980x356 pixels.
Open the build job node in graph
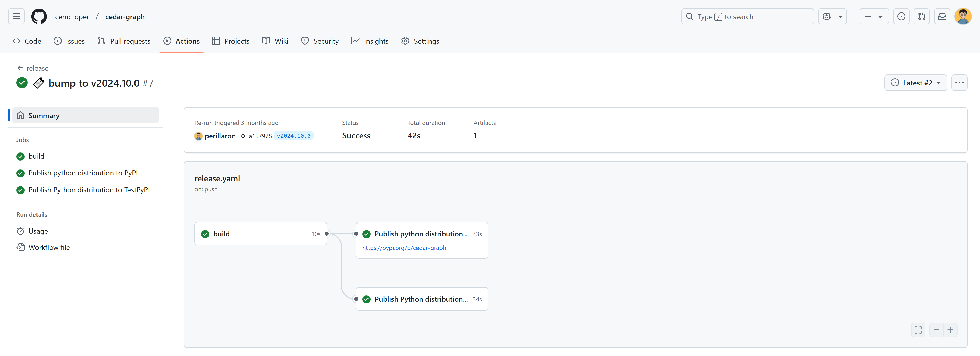click(261, 234)
